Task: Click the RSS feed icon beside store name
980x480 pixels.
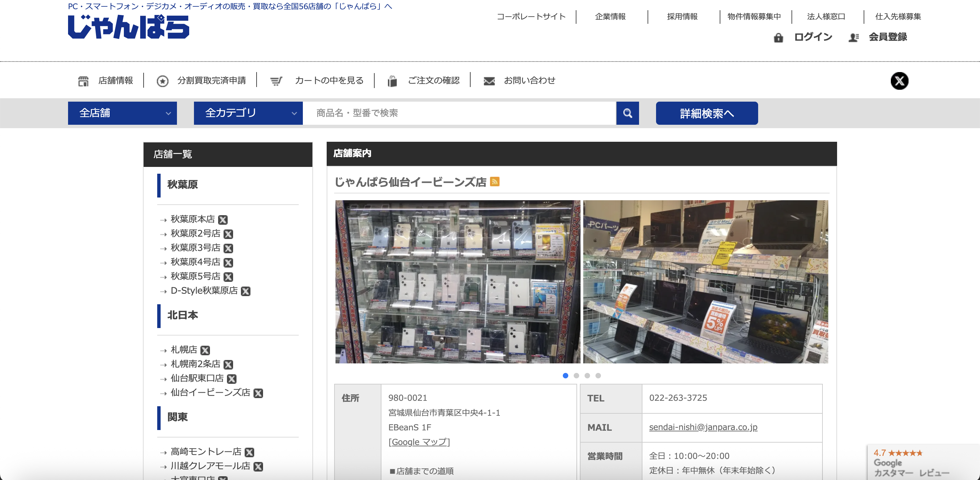Action: (494, 182)
